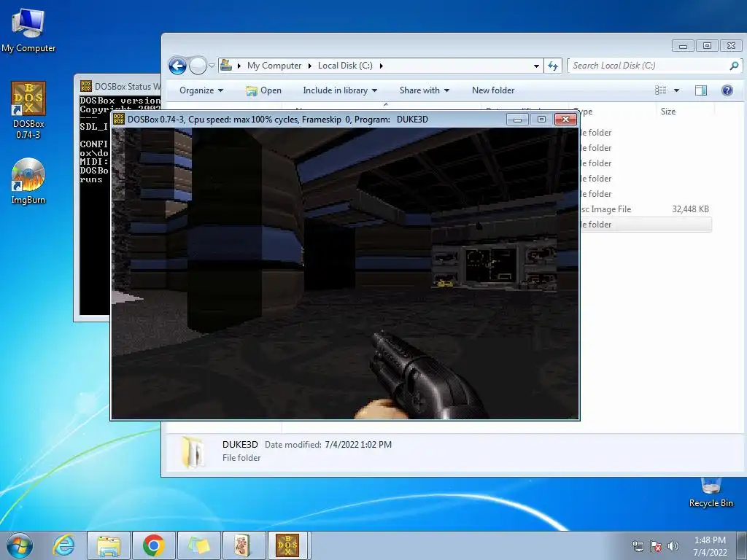747x560 pixels.
Task: Click the DOSBox Status Window title icon
Action: pos(86,86)
